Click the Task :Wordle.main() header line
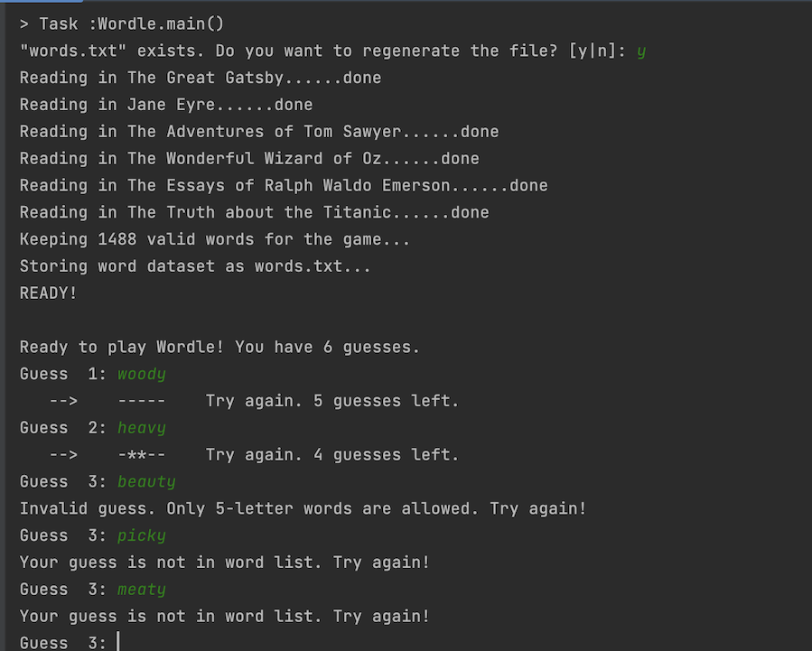812x651 pixels. click(x=122, y=23)
